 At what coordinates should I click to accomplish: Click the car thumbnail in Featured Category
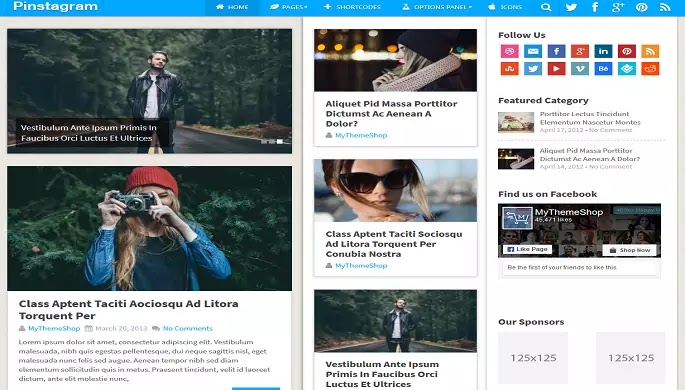tap(516, 122)
